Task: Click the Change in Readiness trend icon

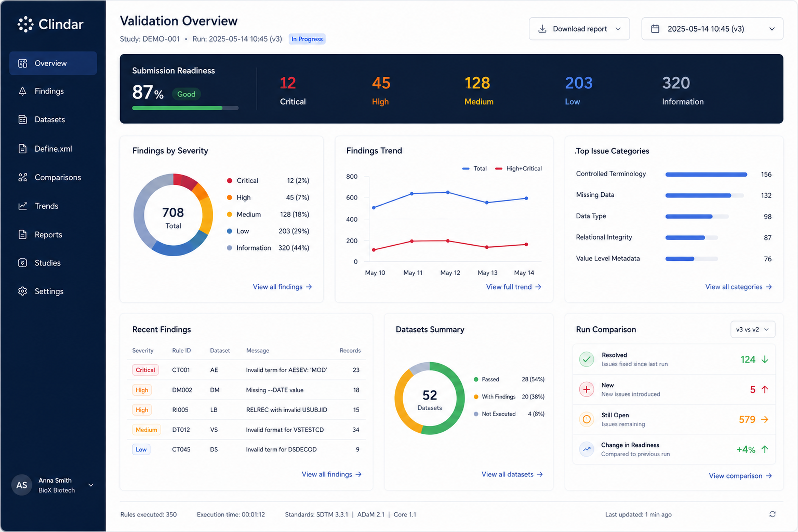Action: tap(587, 449)
